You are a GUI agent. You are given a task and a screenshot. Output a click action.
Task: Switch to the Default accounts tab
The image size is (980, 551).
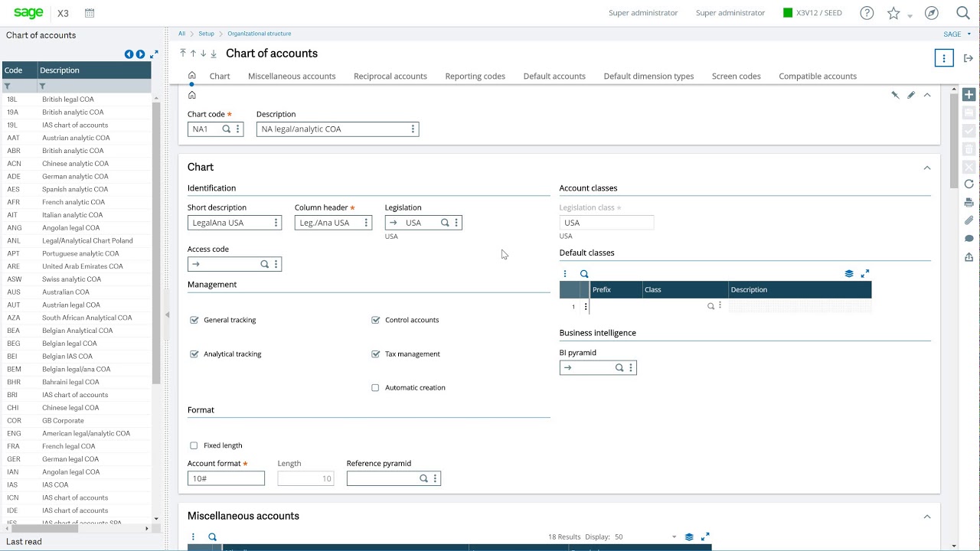tap(554, 77)
